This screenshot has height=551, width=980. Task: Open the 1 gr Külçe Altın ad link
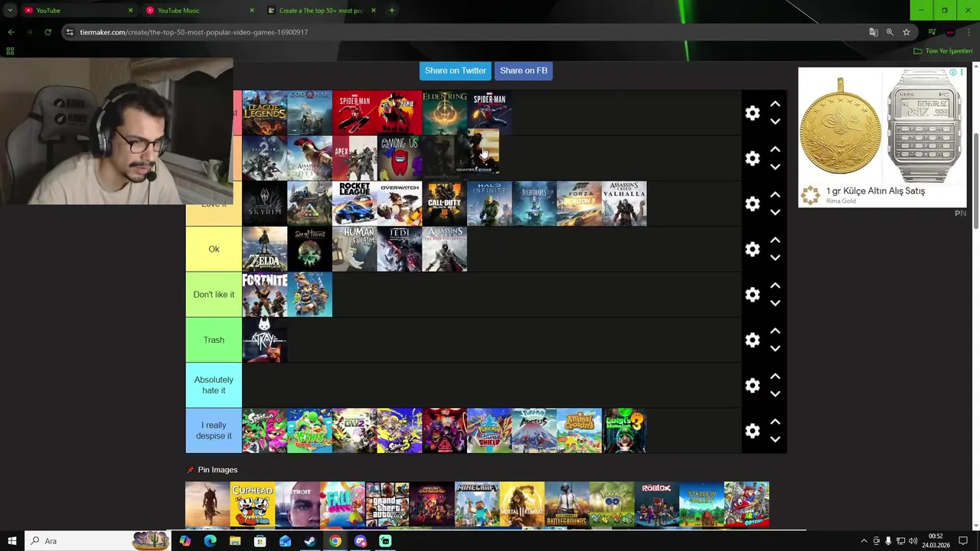[875, 191]
